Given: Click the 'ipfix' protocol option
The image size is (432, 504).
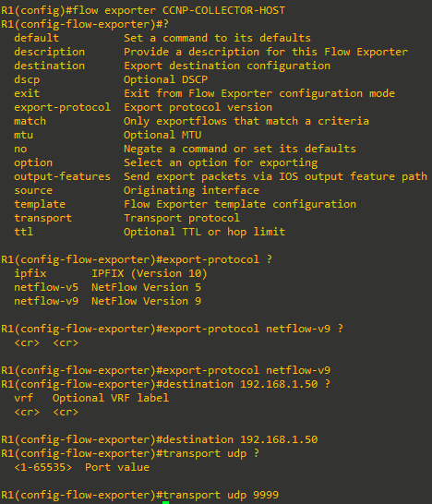Looking at the screenshot, I should [30, 273].
